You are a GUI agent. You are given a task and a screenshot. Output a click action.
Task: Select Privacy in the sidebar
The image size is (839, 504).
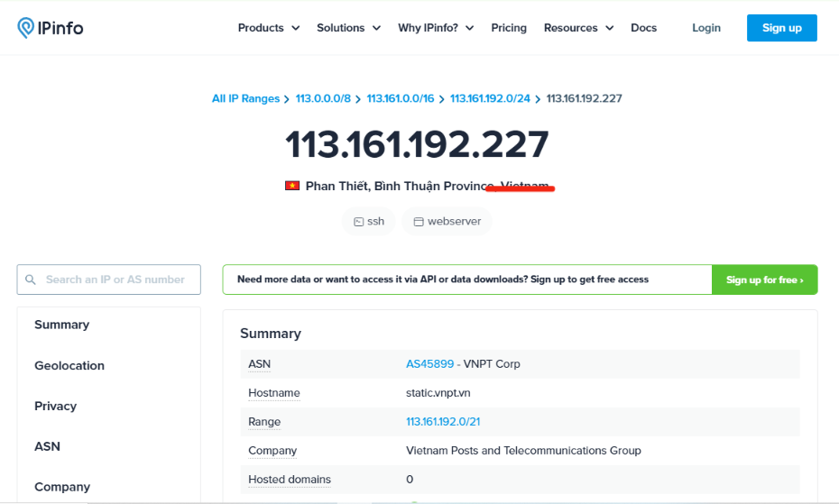tap(56, 406)
